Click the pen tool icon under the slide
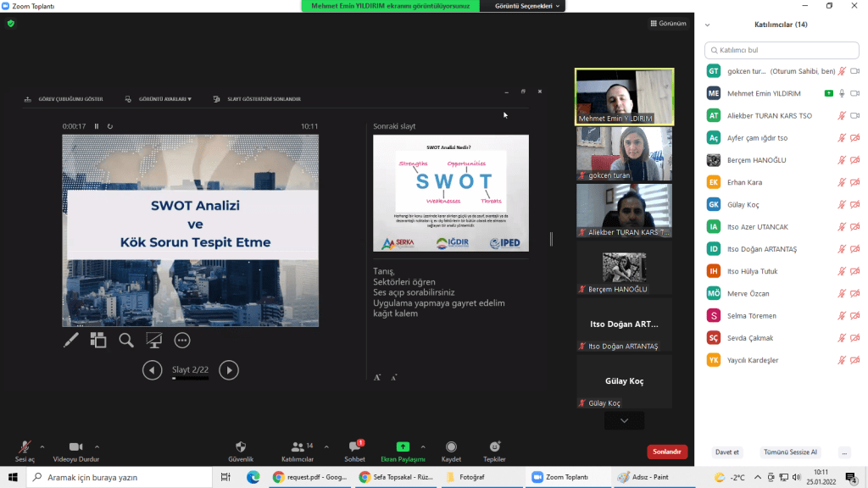868x488 pixels. pyautogui.click(x=71, y=340)
